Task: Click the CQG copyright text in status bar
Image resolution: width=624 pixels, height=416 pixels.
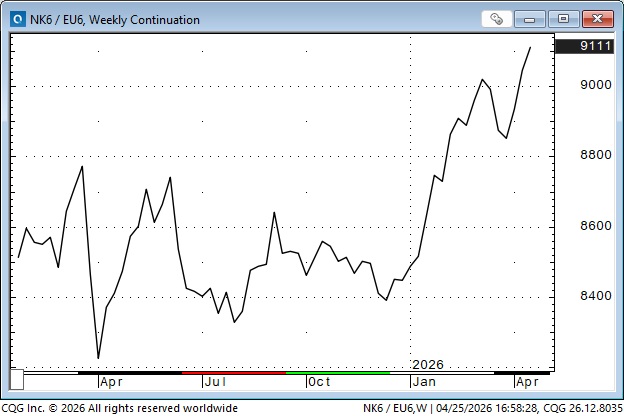Action: (122, 407)
